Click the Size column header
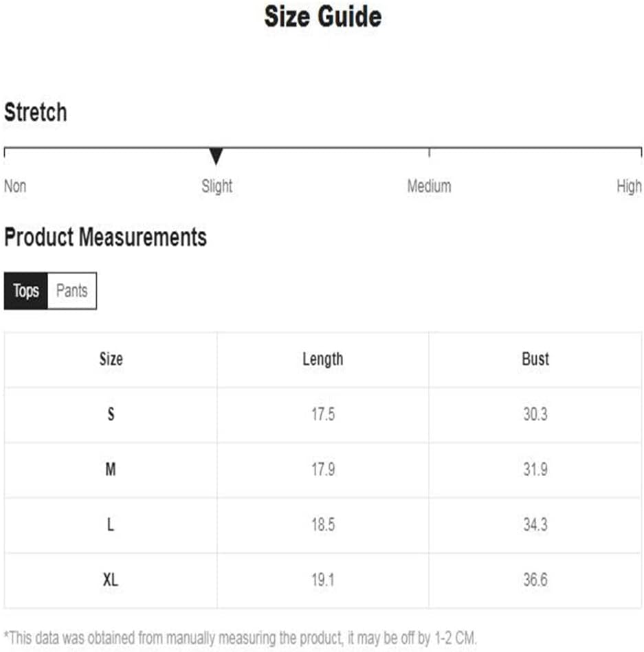The width and height of the screenshot is (644, 652). coord(111,359)
